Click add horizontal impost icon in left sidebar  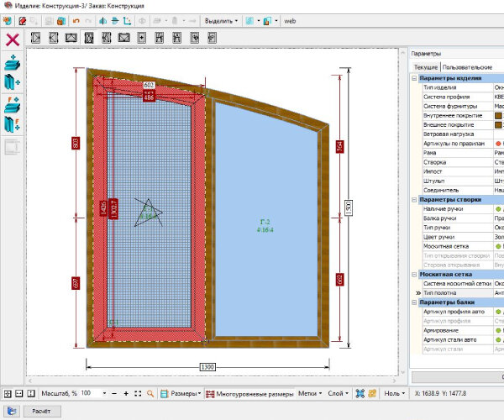tap(13, 62)
